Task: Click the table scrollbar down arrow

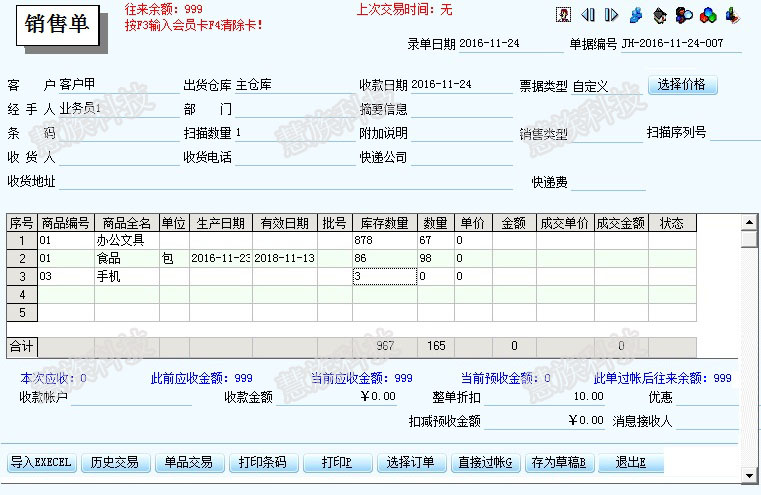Action: [x=749, y=476]
